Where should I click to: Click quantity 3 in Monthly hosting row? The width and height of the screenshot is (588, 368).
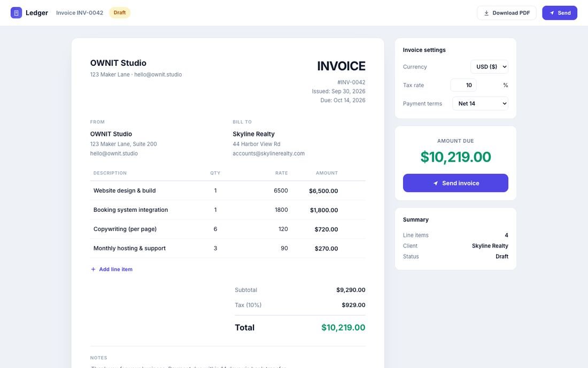[215, 248]
